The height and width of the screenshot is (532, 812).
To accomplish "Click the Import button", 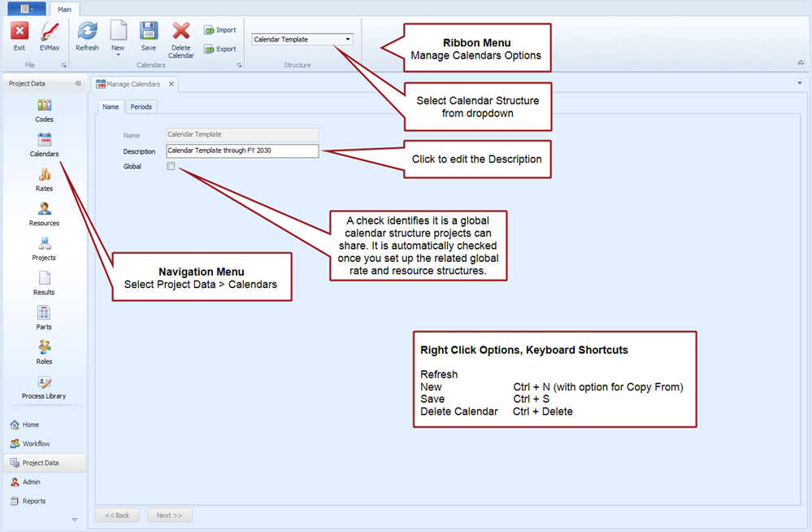I will (219, 30).
